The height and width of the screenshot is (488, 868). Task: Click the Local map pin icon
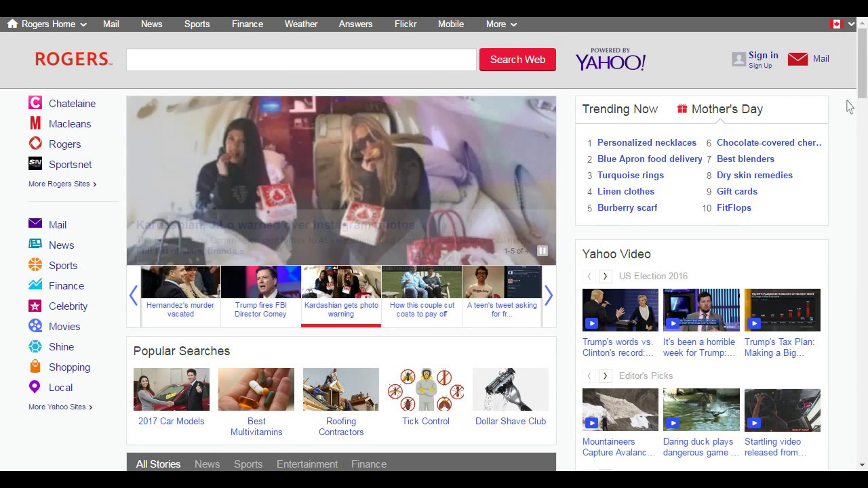click(x=35, y=387)
